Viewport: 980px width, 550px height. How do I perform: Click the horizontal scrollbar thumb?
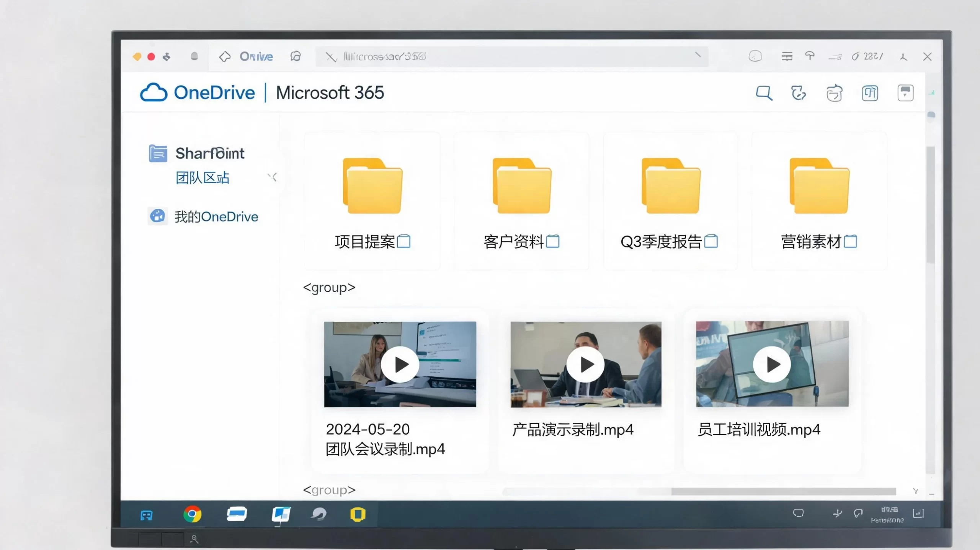783,491
